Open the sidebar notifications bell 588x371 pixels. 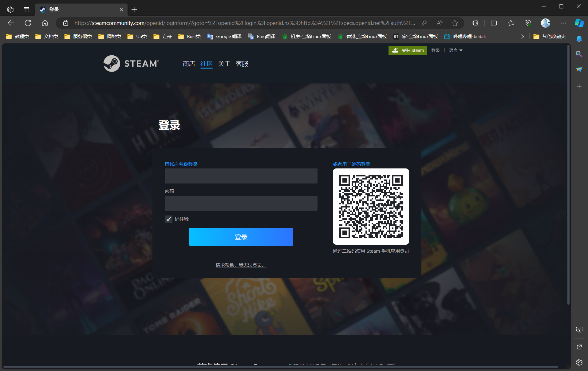(x=579, y=39)
